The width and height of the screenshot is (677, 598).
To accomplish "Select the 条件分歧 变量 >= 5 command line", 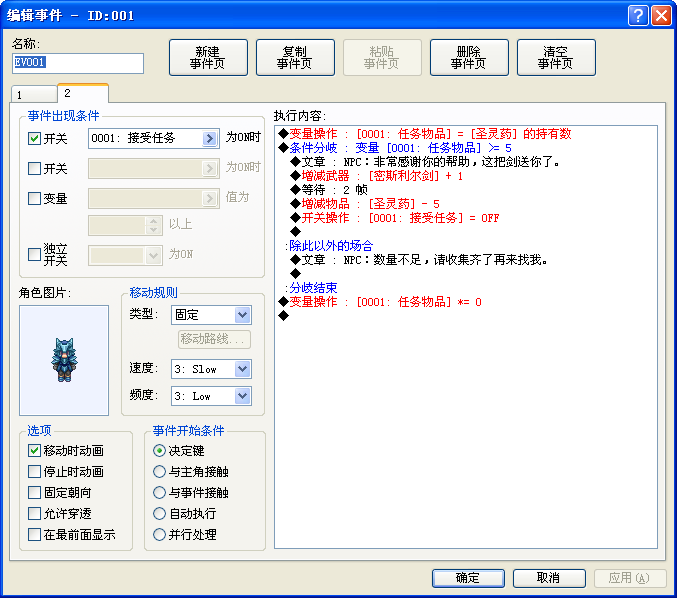I will tap(395, 148).
